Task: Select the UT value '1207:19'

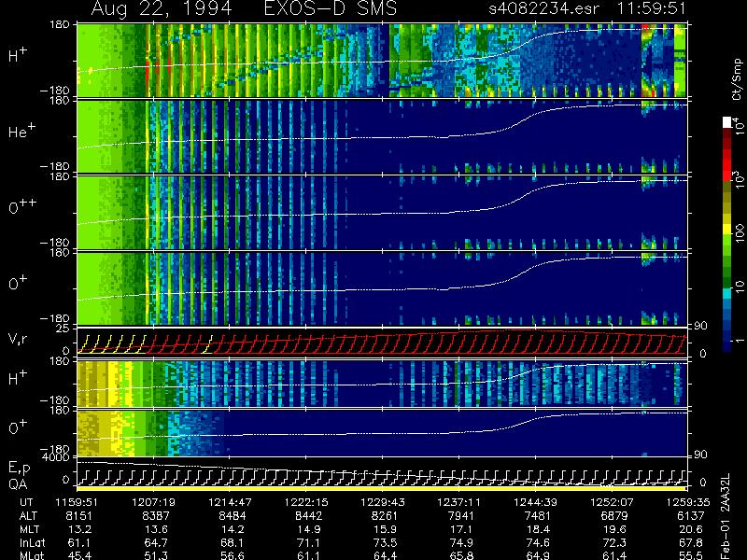Action: pyautogui.click(x=153, y=502)
